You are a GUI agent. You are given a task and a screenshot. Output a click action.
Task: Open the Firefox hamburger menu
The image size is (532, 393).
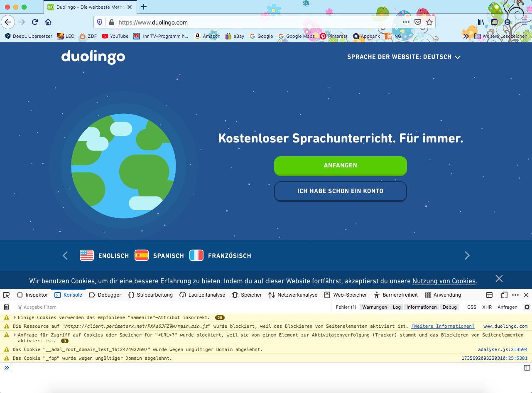(x=524, y=22)
